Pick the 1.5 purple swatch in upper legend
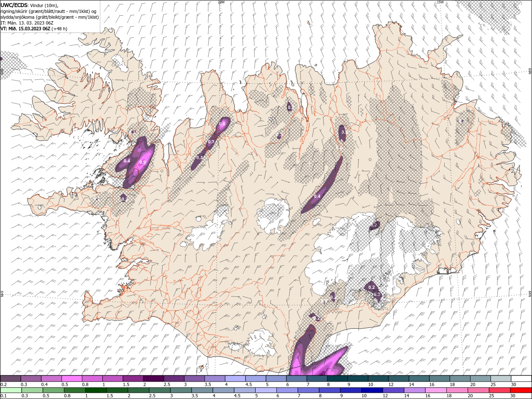Image resolution: width=532 pixels, height=399 pixels. coord(133,379)
